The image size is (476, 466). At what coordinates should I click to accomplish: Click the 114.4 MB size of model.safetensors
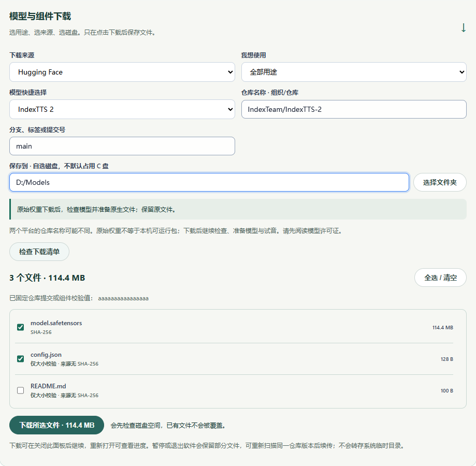coord(443,328)
